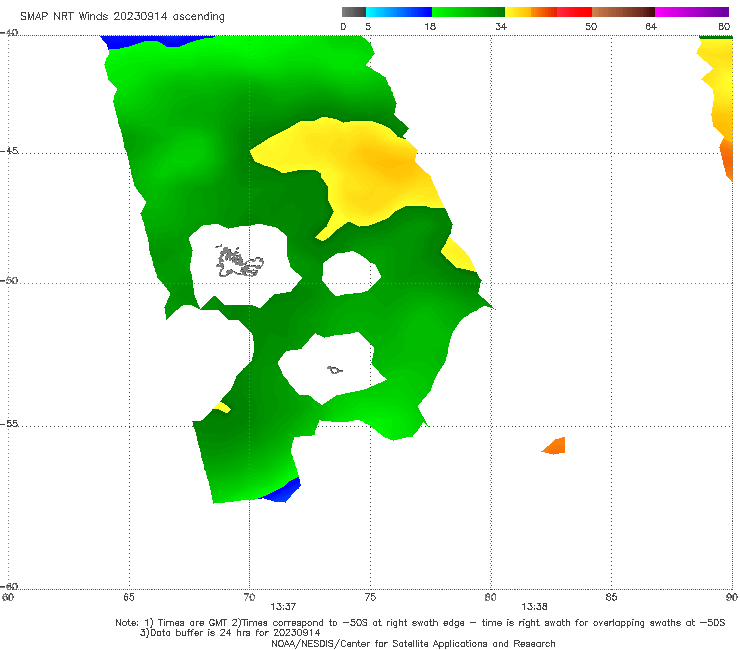Viewport: 740px width, 650px height.
Task: Click the gray island outline in the upper gap
Action: 239,262
